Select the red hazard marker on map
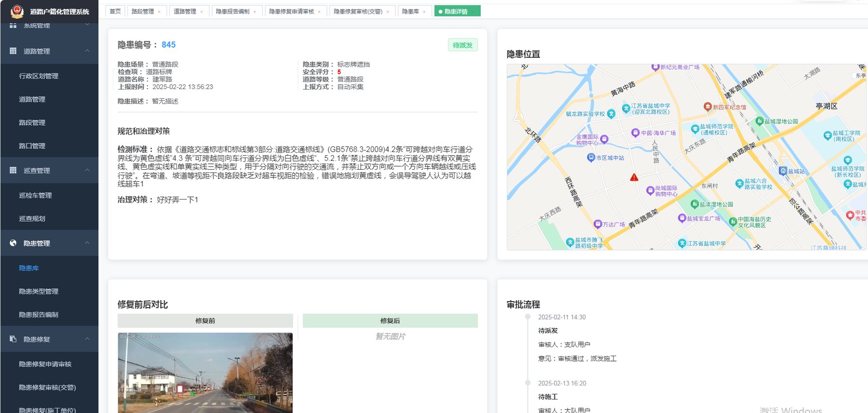The height and width of the screenshot is (413, 868). (x=634, y=177)
